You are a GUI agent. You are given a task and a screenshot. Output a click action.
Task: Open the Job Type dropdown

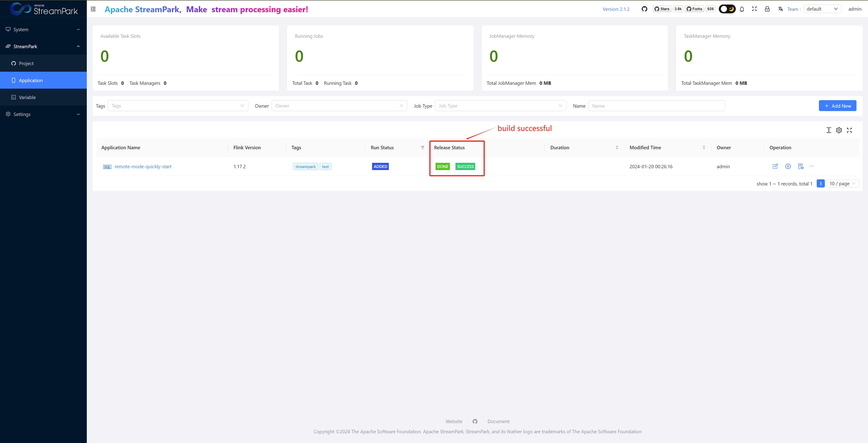(500, 106)
